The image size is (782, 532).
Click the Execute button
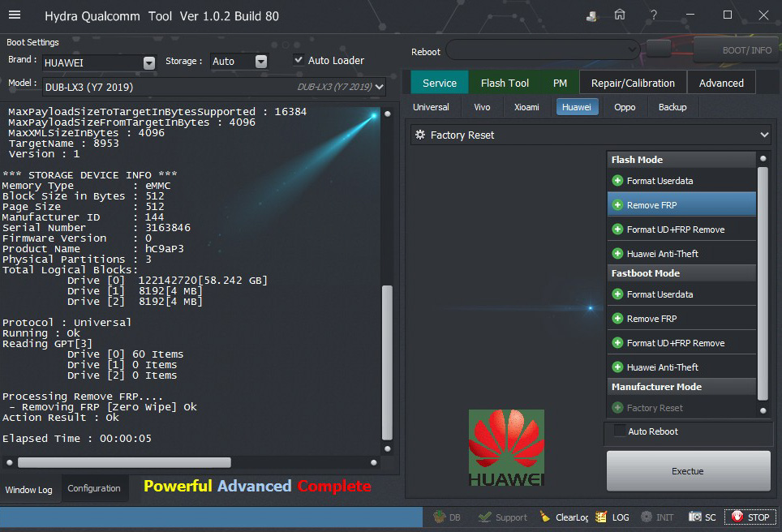coord(688,471)
